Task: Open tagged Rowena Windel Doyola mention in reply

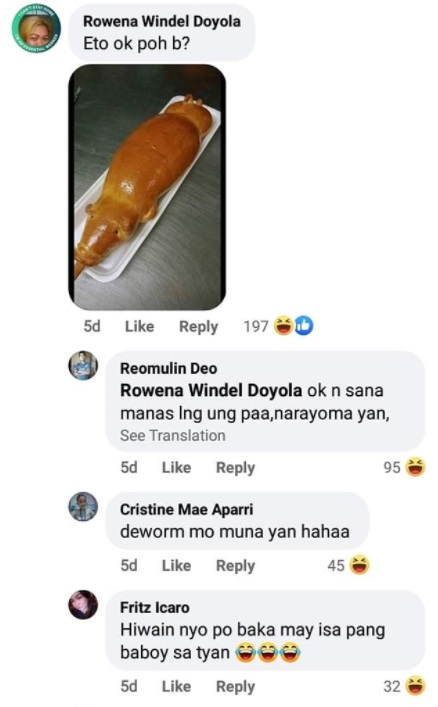Action: (x=211, y=390)
